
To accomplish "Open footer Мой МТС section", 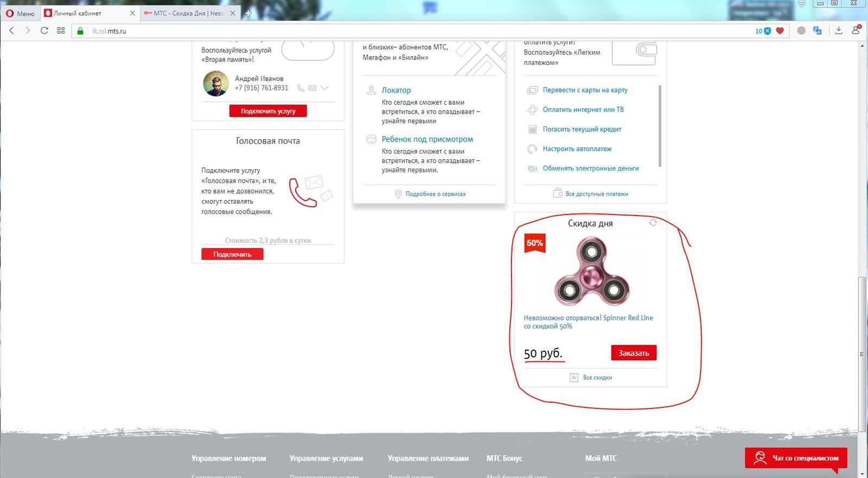I will point(601,458).
